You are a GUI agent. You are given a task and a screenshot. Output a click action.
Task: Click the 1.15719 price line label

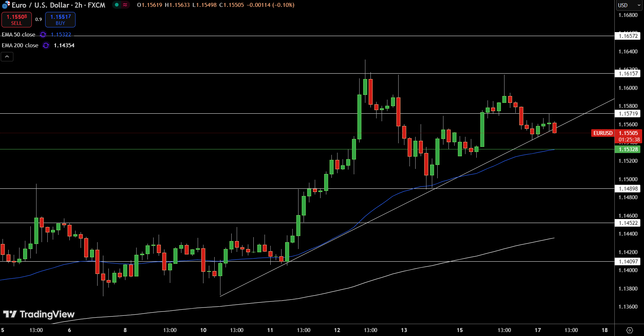pyautogui.click(x=628, y=114)
